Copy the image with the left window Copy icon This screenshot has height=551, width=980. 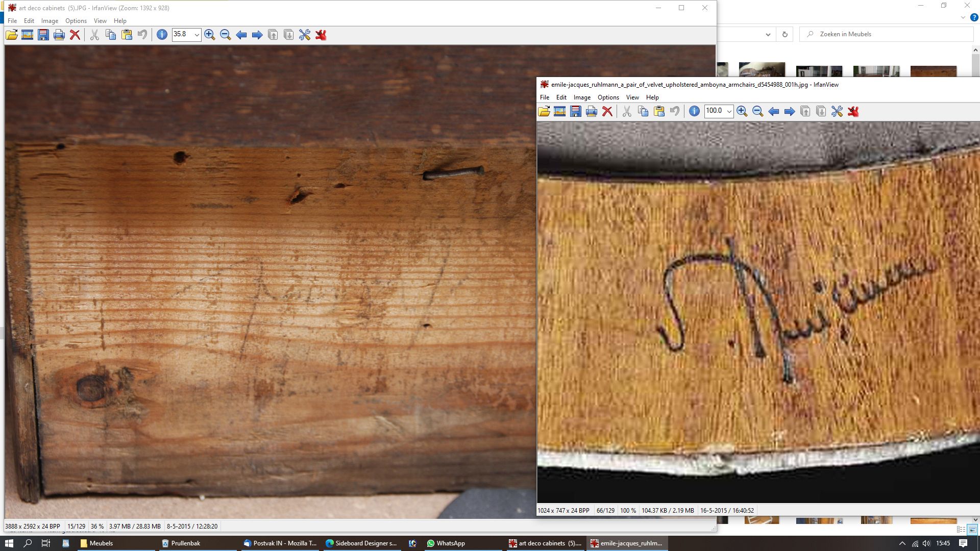click(110, 35)
